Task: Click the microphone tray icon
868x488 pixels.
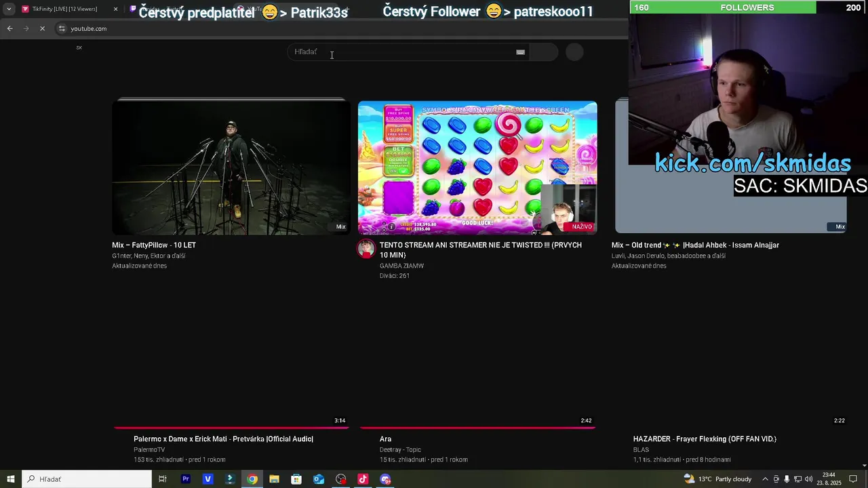Action: [x=787, y=479]
